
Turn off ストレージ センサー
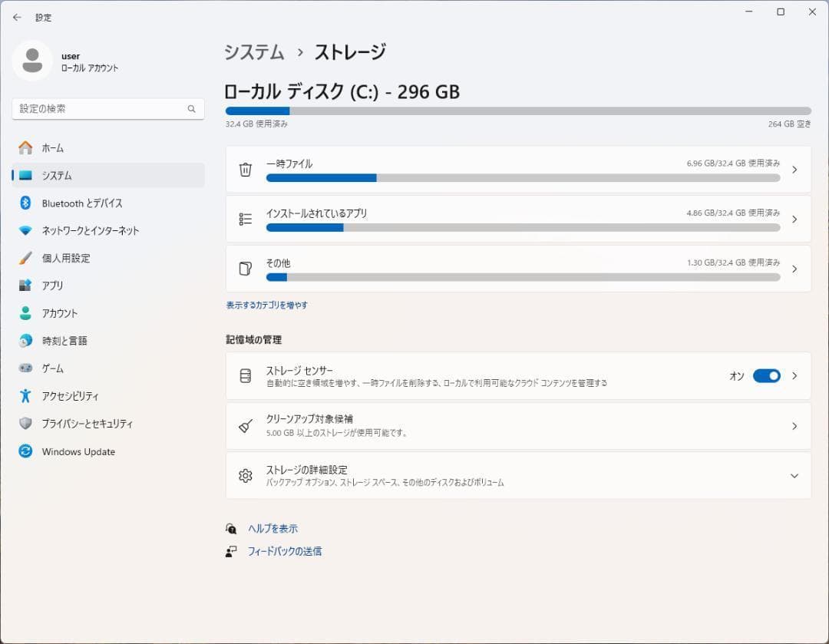point(768,376)
